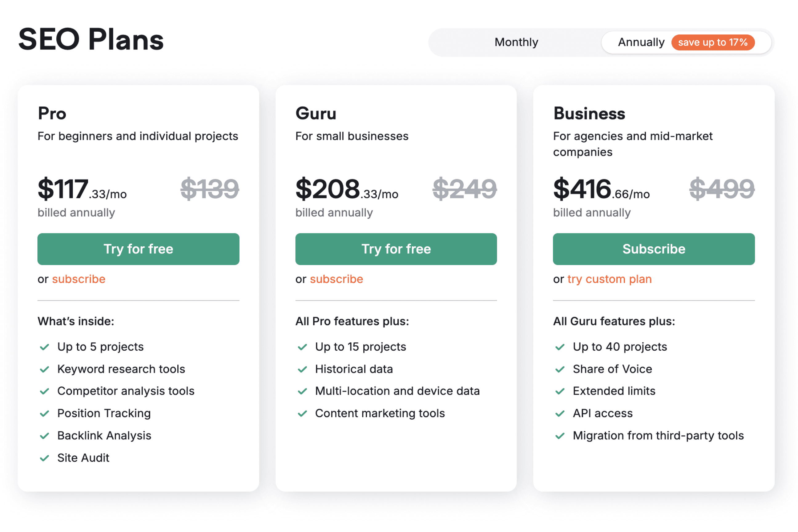Click Try for free on the Guru plan
The width and height of the screenshot is (798, 532).
click(x=396, y=249)
